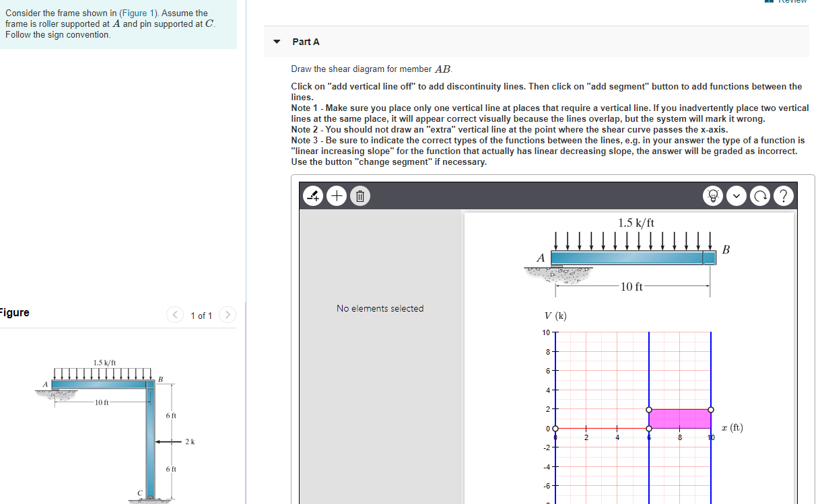The height and width of the screenshot is (504, 822).
Task: Click the previous figure arrow
Action: pos(174,315)
